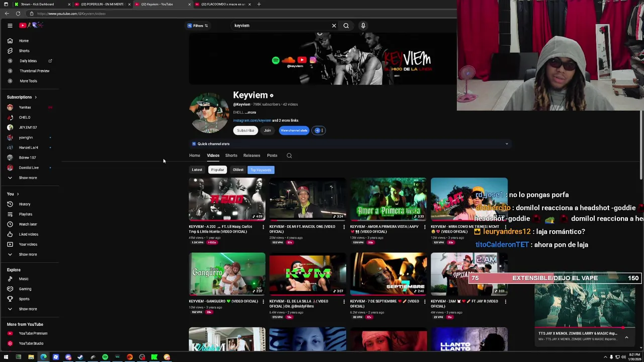Collapse the now-playing TTS JAY song widget

click(x=626, y=338)
